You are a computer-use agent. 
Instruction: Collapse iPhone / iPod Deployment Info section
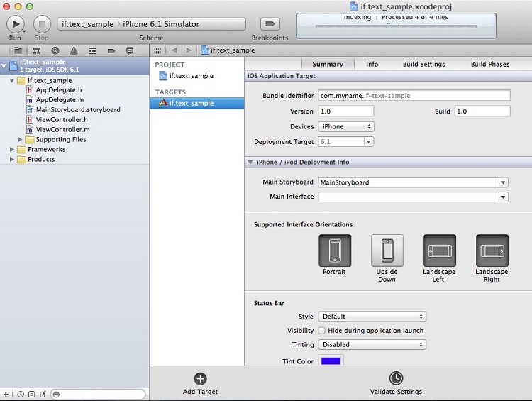250,163
